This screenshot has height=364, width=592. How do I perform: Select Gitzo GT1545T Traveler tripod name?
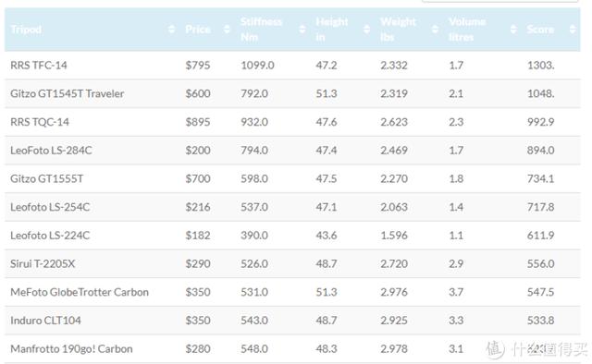(68, 93)
